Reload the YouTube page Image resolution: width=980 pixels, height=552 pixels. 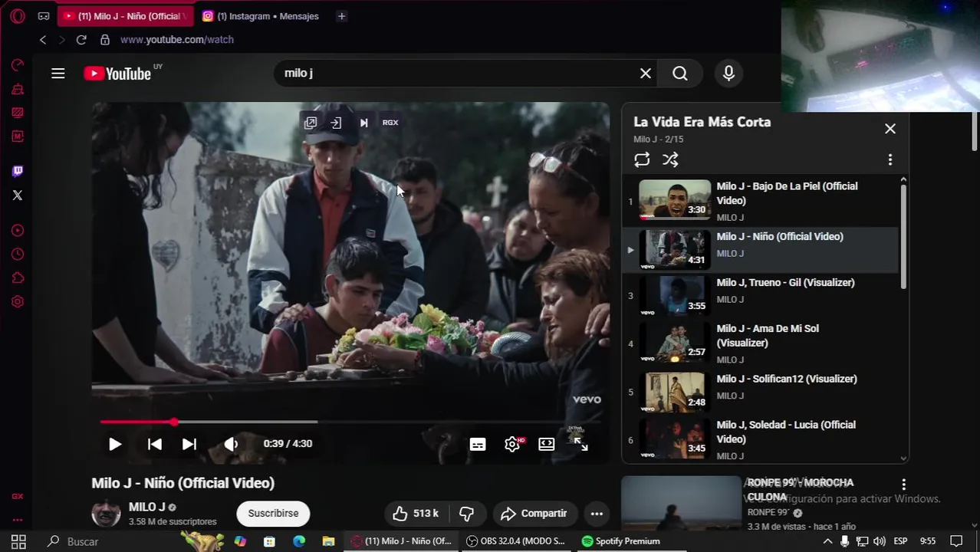[81, 40]
